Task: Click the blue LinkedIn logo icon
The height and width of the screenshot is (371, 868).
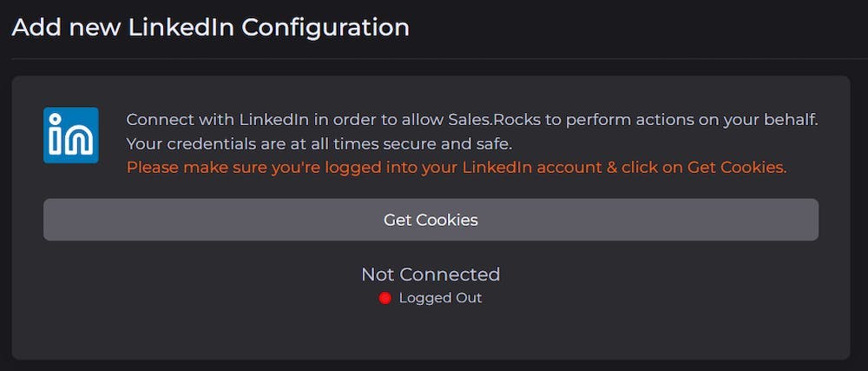Action: pyautogui.click(x=71, y=136)
